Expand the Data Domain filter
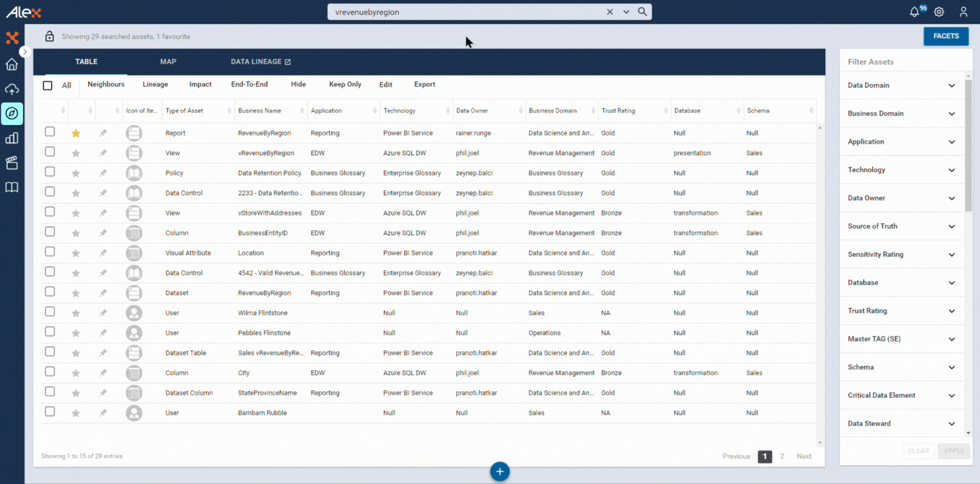This screenshot has width=980, height=484. pos(901,85)
